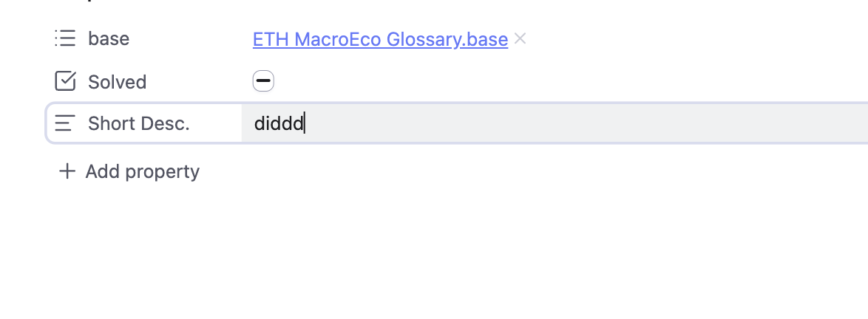Click the list icon beside base property
The width and height of the screenshot is (868, 319).
(65, 38)
